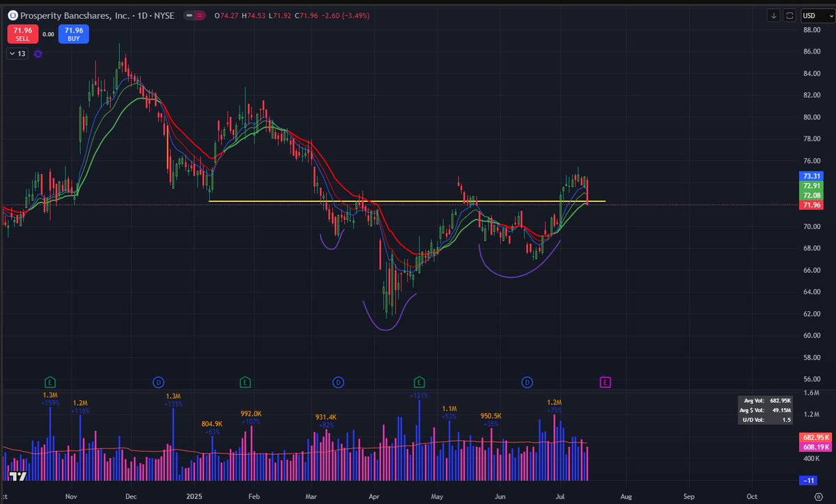Click the 804.9K +63% volume label
The height and width of the screenshot is (504, 836).
coord(212,427)
